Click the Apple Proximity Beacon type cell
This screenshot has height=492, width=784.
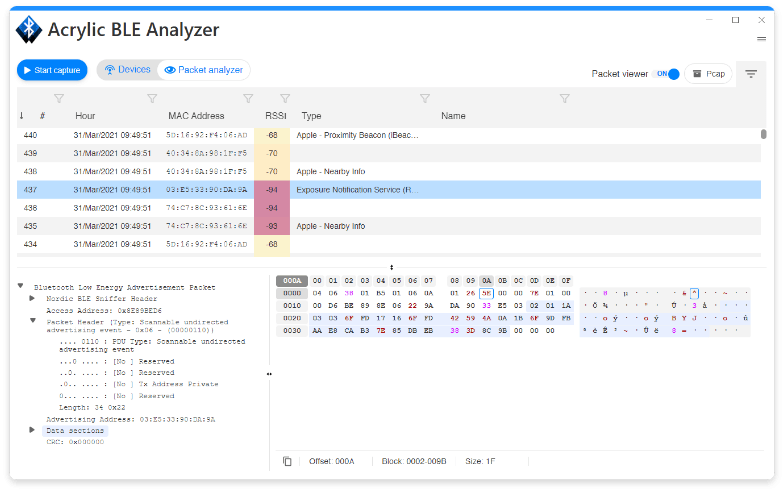pos(357,135)
